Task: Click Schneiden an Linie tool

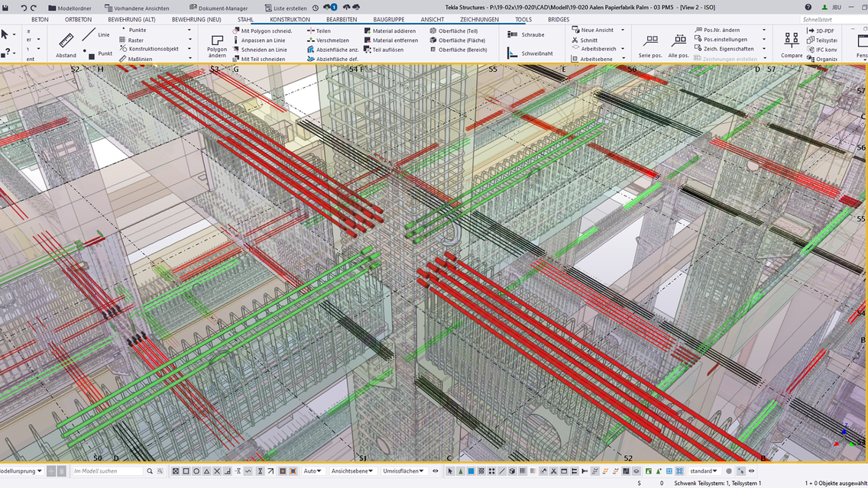Action: point(260,50)
